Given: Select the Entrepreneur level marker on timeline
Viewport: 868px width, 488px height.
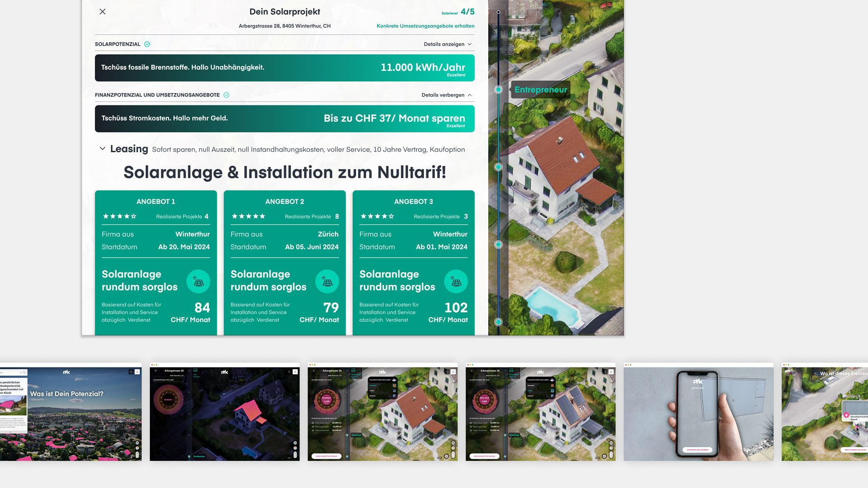Looking at the screenshot, I should (x=498, y=89).
